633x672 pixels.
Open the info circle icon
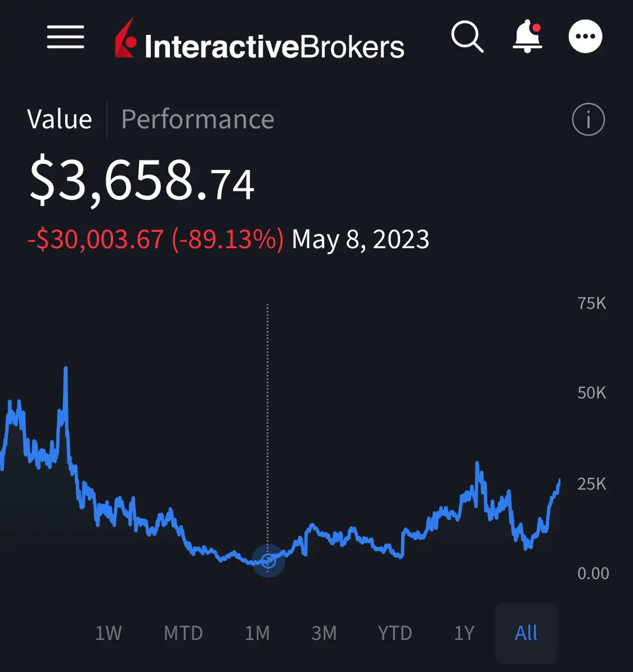coord(589,119)
